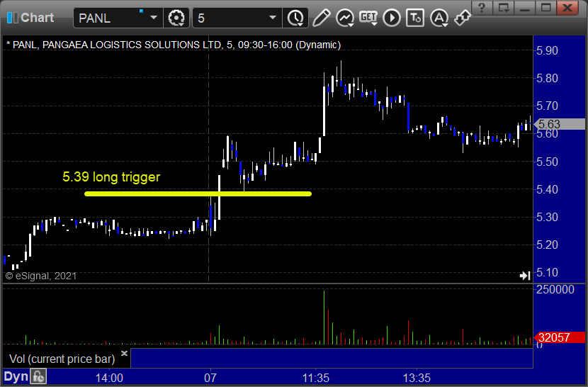Open the symbol settings gear icon
Image resolution: width=588 pixels, height=387 pixels.
click(x=176, y=18)
